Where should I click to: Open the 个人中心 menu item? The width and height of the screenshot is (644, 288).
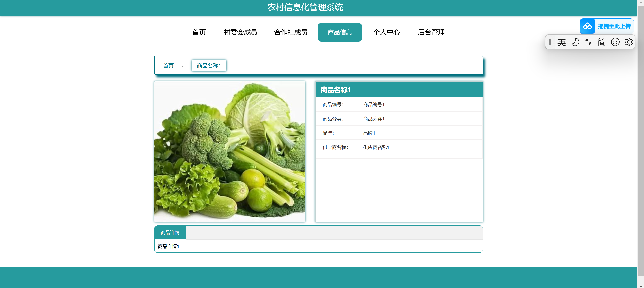point(386,32)
